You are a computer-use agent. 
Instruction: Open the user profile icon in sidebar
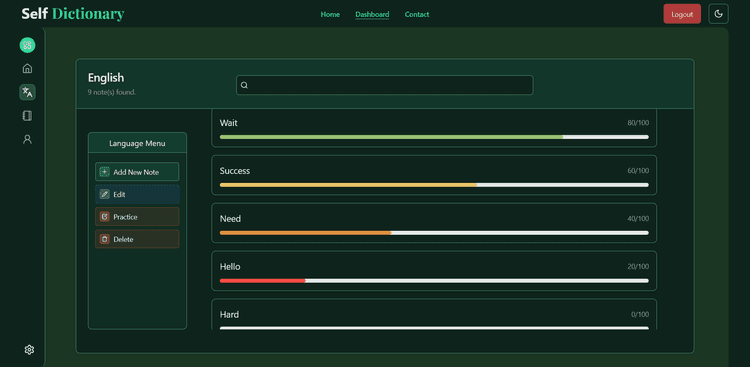click(x=27, y=139)
